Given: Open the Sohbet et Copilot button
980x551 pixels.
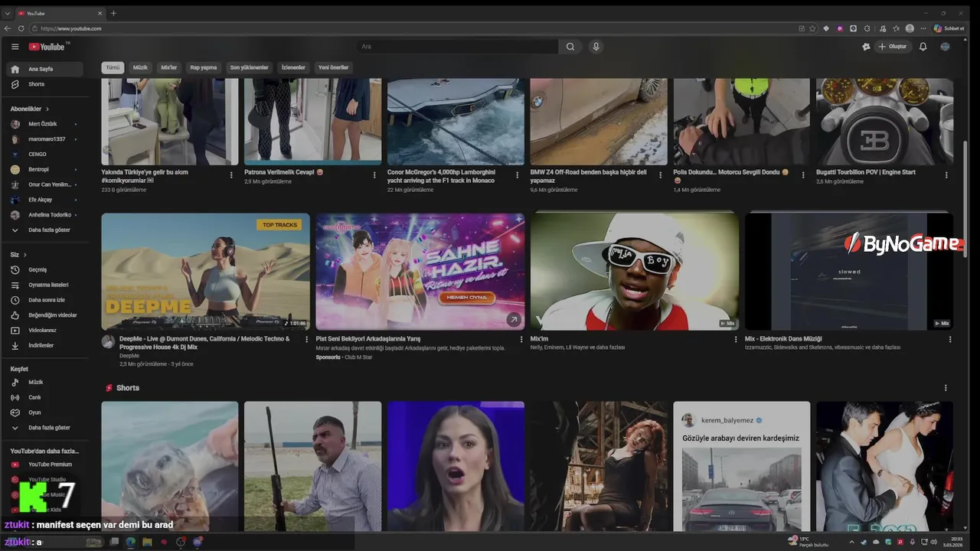Looking at the screenshot, I should [x=949, y=28].
